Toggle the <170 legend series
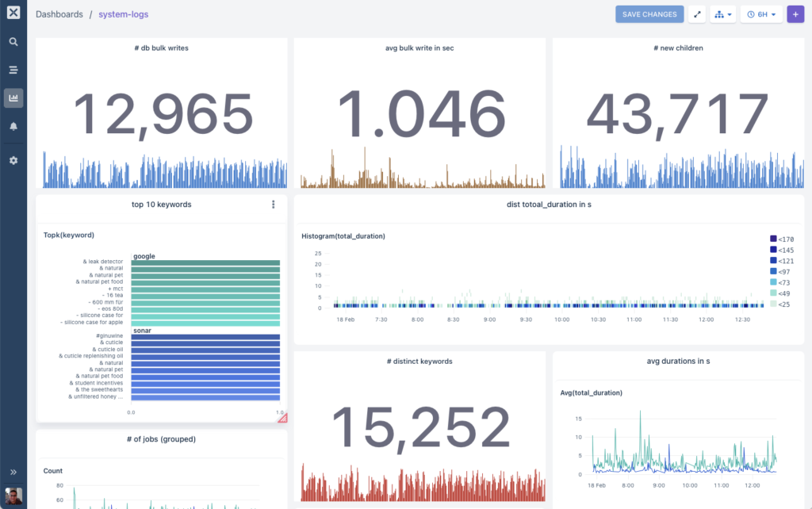This screenshot has width=812, height=509. coord(786,239)
